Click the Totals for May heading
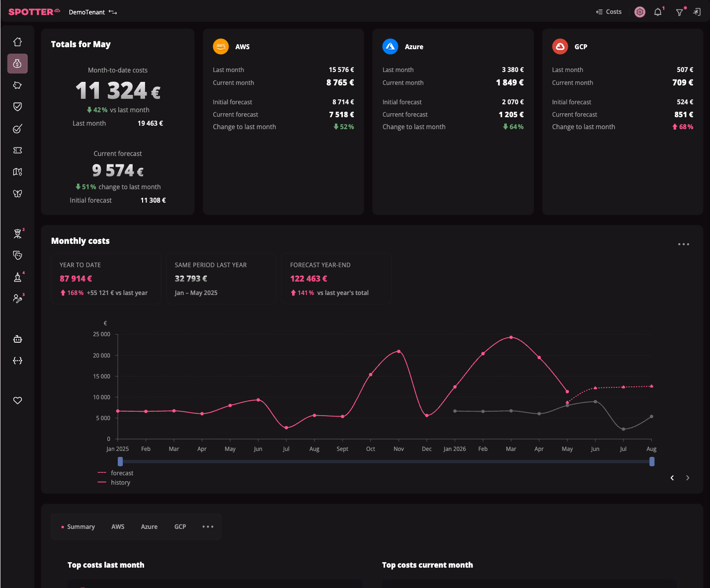The height and width of the screenshot is (588, 710). [x=80, y=44]
